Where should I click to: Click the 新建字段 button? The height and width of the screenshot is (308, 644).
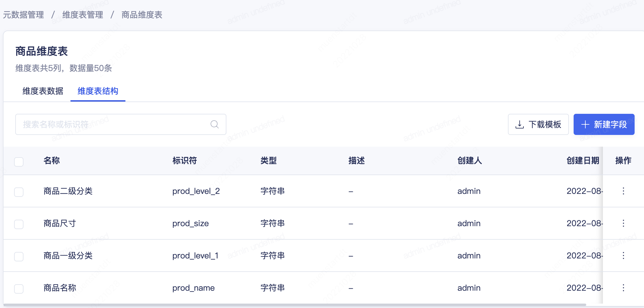coord(604,124)
